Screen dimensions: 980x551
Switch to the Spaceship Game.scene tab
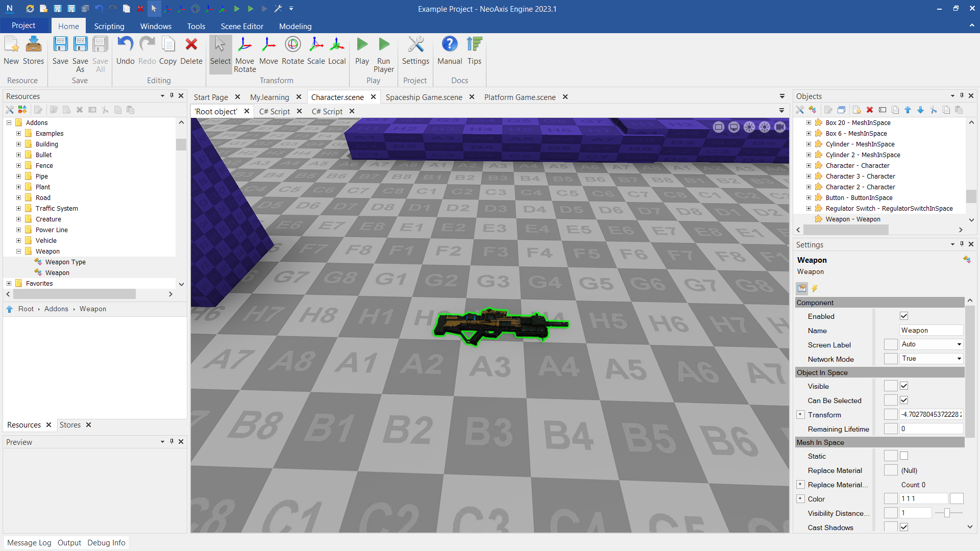(424, 97)
